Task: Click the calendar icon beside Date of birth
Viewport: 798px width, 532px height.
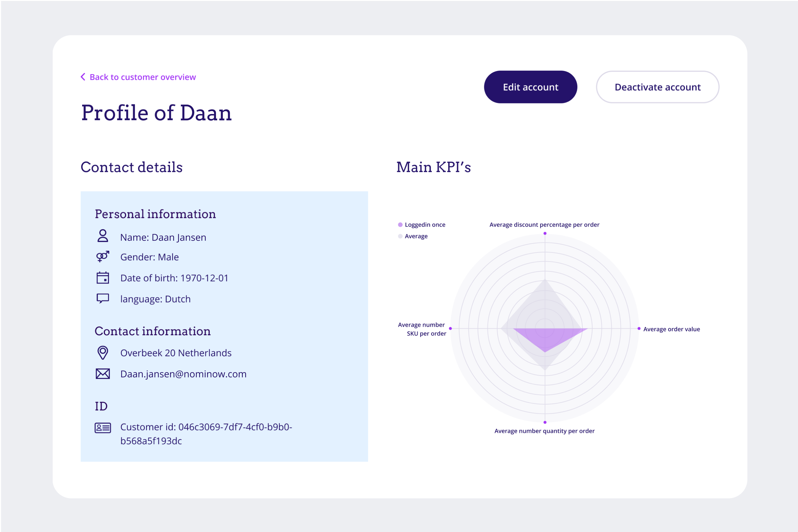Action: click(x=103, y=278)
